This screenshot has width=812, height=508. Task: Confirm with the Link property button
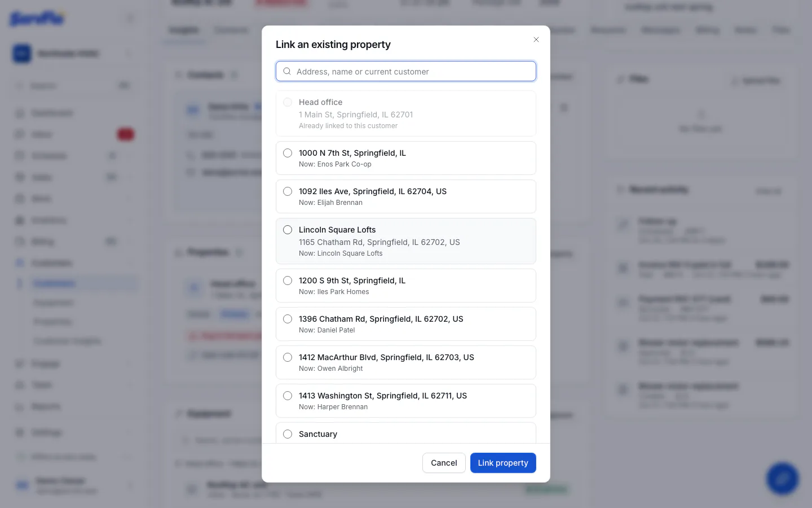(503, 463)
